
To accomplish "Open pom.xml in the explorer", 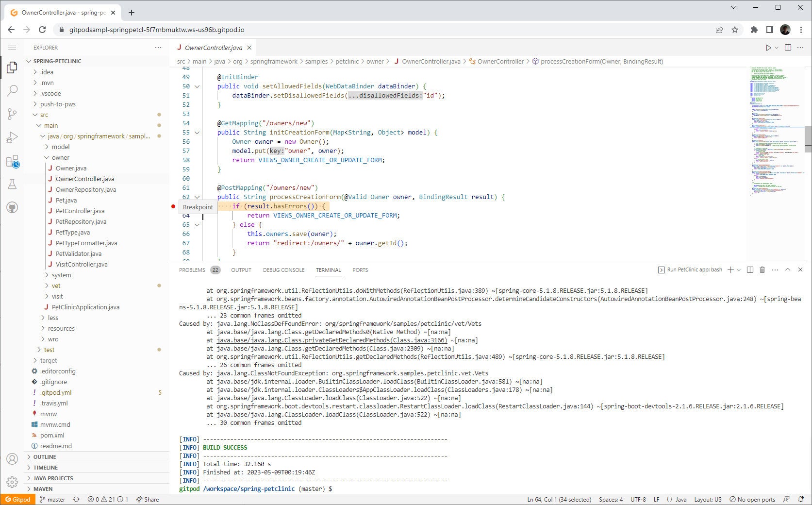I will coord(52,435).
